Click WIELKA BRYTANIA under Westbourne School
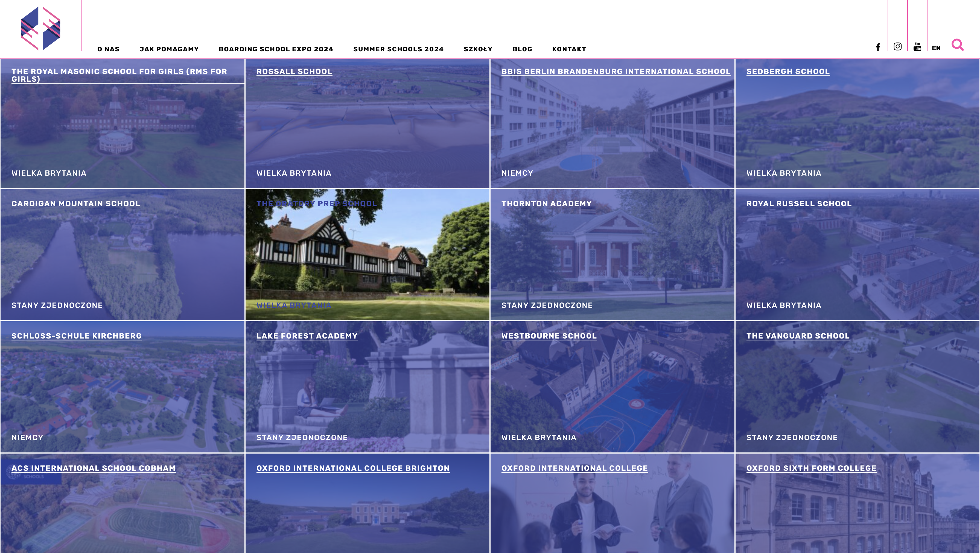980x553 pixels. [539, 437]
